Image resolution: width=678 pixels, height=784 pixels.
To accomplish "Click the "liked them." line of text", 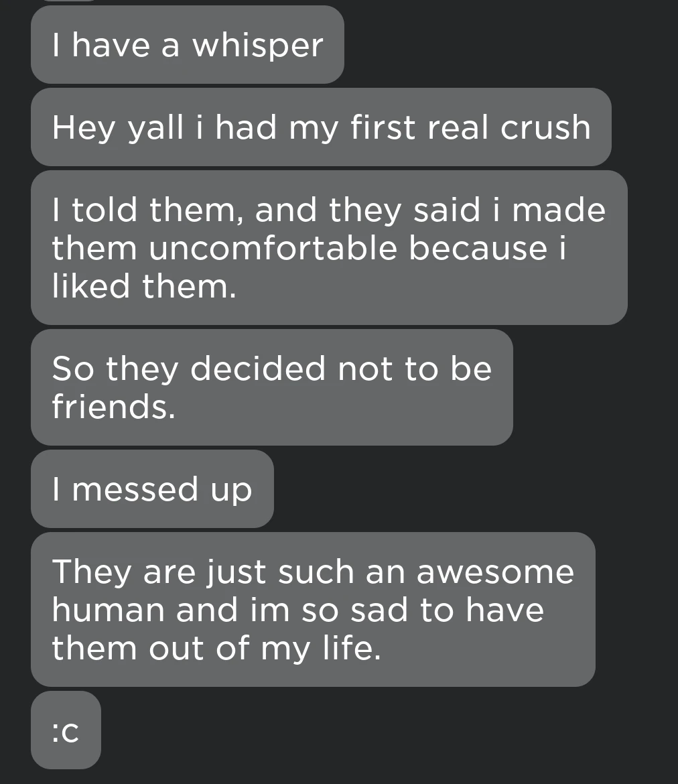I will click(144, 287).
